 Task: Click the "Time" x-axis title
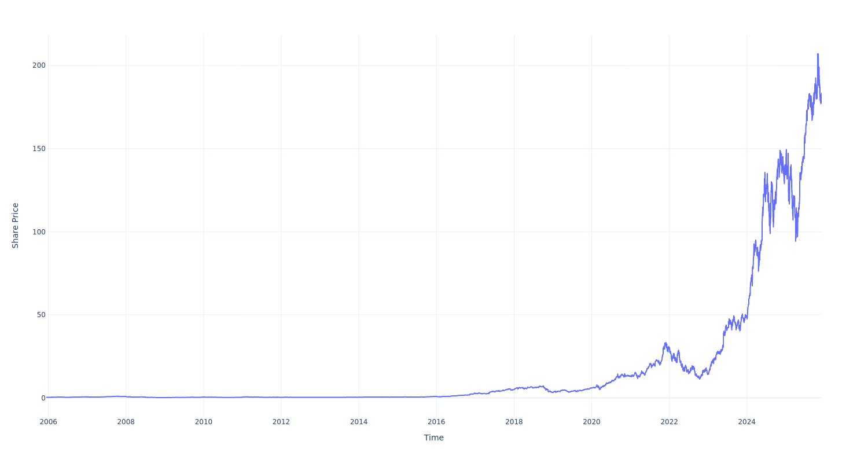[x=433, y=438]
